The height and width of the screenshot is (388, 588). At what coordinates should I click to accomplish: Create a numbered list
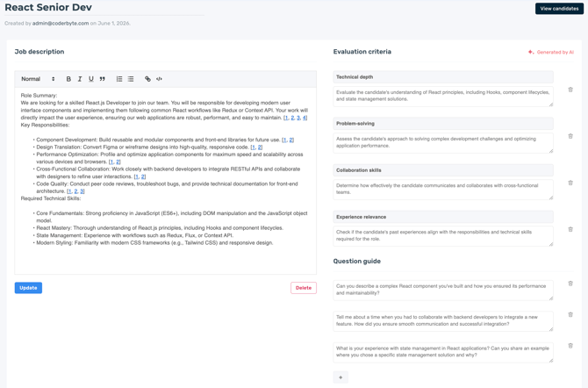tap(119, 79)
